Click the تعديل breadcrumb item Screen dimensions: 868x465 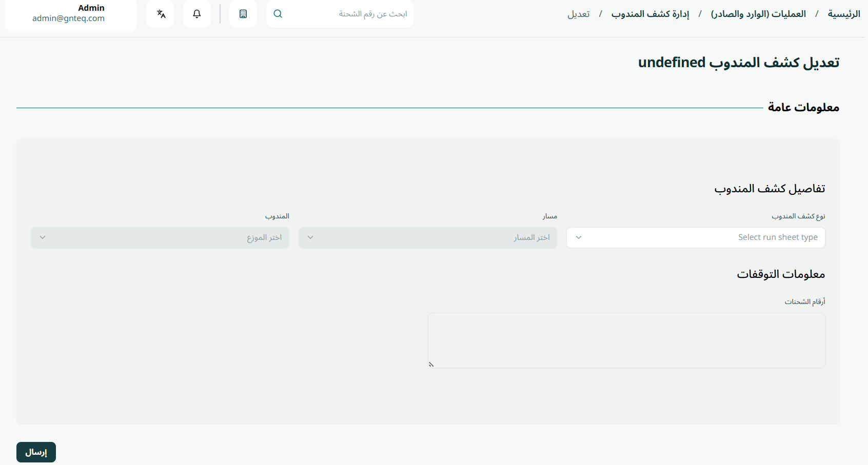click(579, 14)
